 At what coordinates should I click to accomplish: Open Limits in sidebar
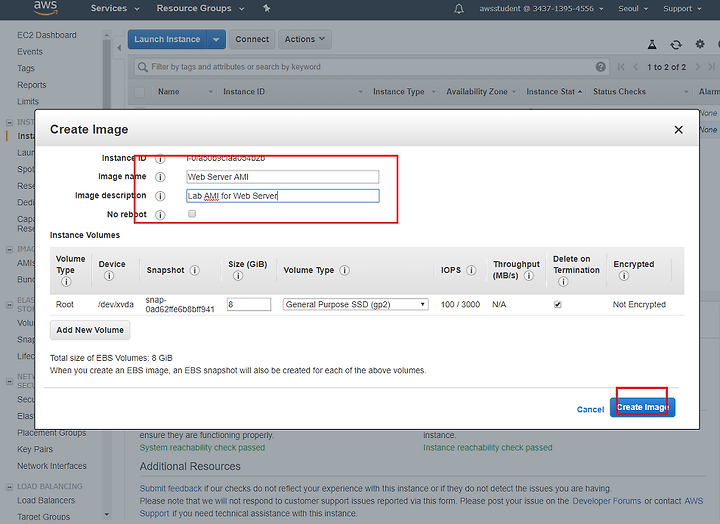tap(28, 101)
